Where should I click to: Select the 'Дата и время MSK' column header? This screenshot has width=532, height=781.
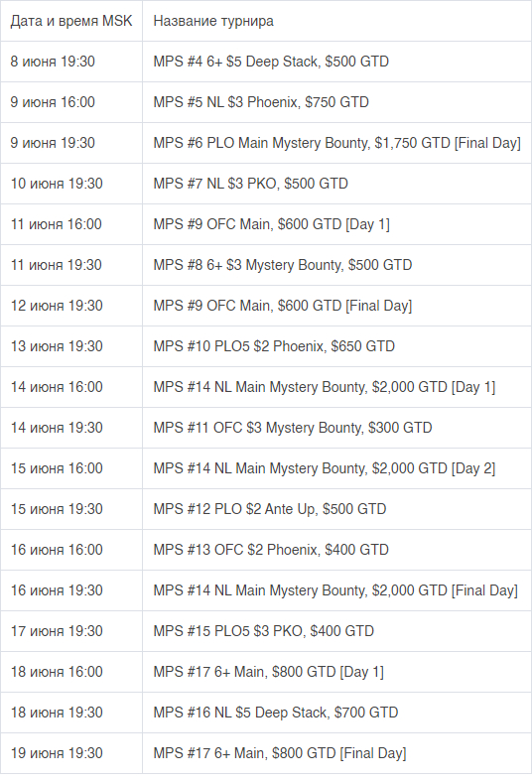point(71,21)
